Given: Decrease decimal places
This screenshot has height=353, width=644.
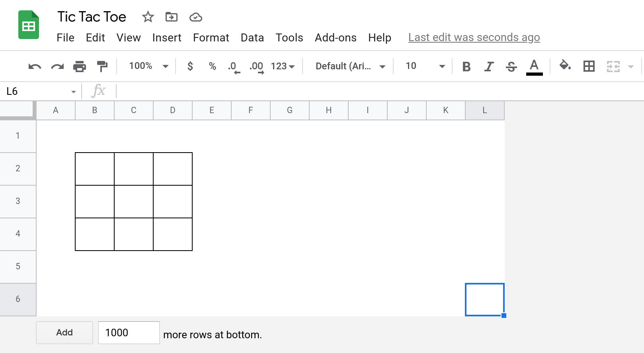Looking at the screenshot, I should [234, 67].
